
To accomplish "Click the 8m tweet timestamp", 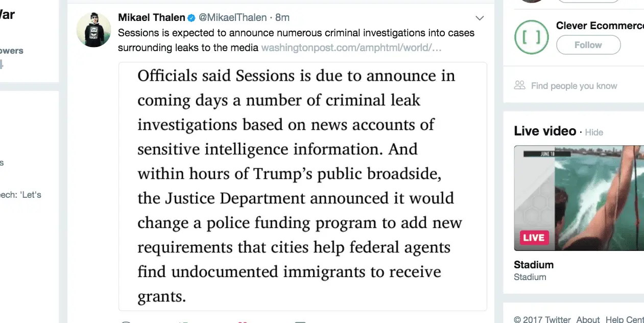I will 282,18.
